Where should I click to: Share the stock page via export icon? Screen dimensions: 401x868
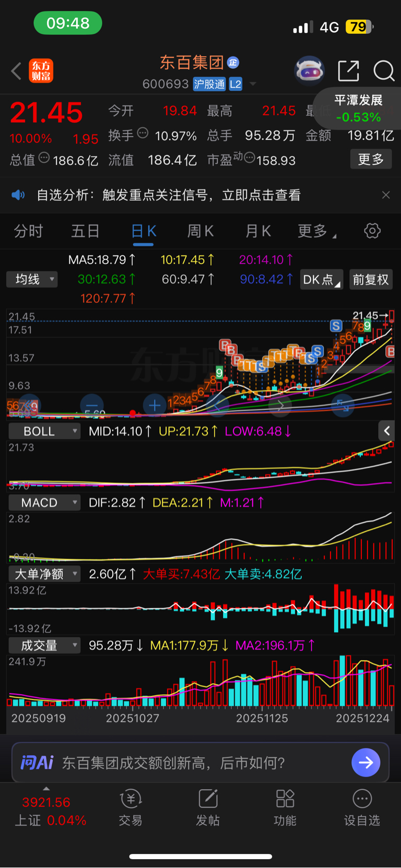[x=348, y=71]
